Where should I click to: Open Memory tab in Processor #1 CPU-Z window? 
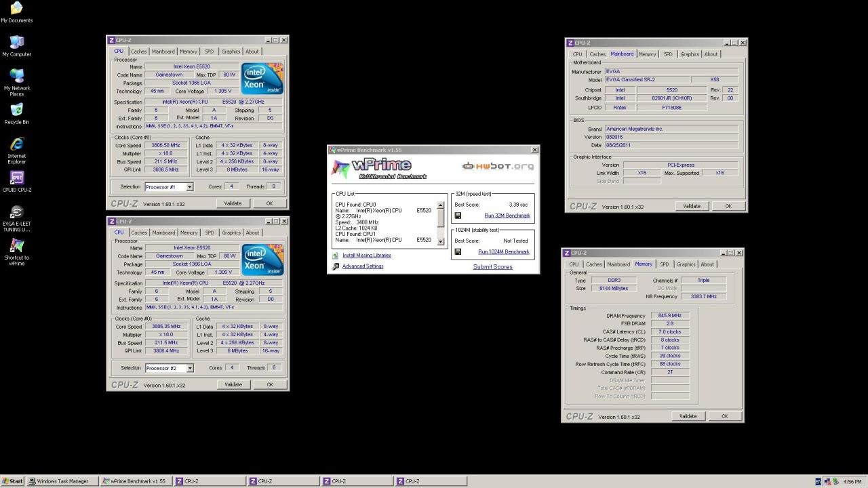[189, 52]
